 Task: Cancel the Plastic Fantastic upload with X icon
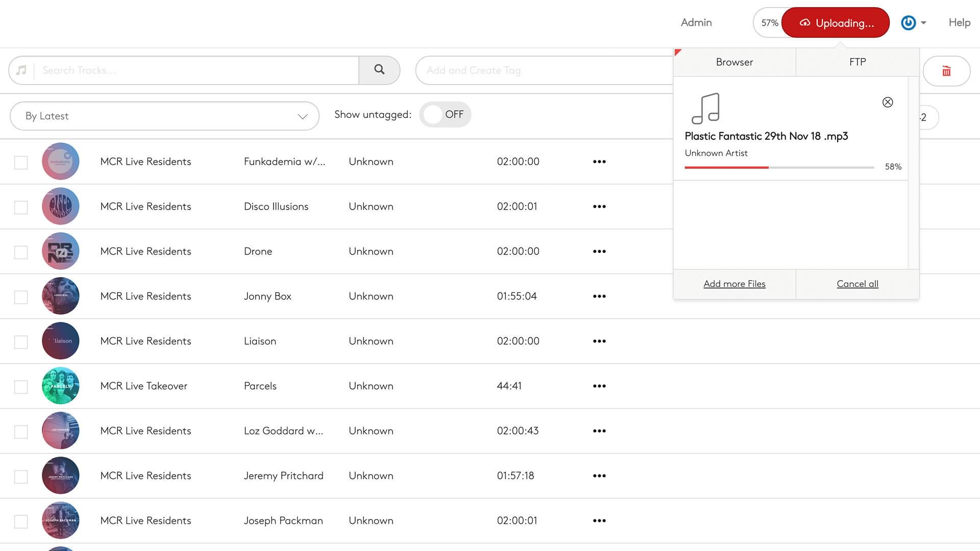(888, 103)
